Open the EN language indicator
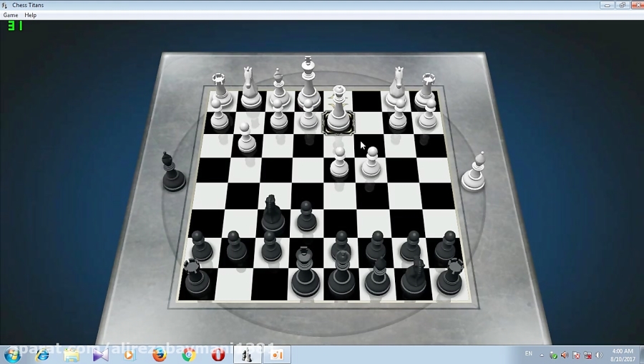 tap(529, 354)
